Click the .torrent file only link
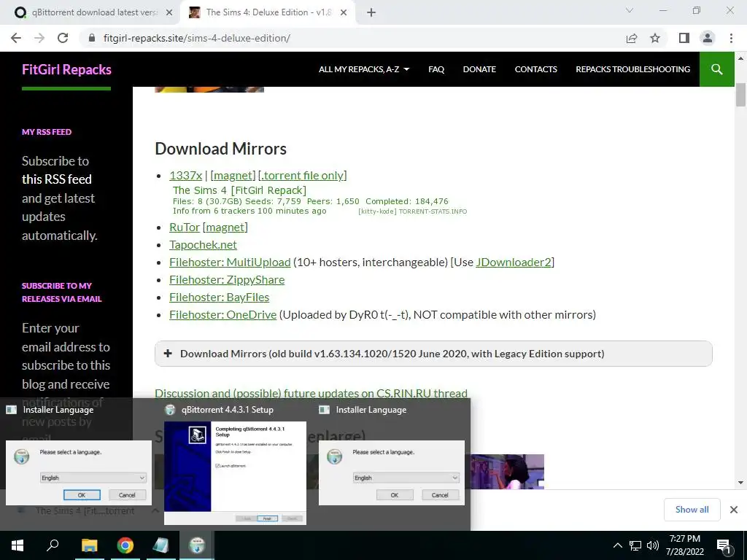This screenshot has width=747, height=560. [302, 175]
